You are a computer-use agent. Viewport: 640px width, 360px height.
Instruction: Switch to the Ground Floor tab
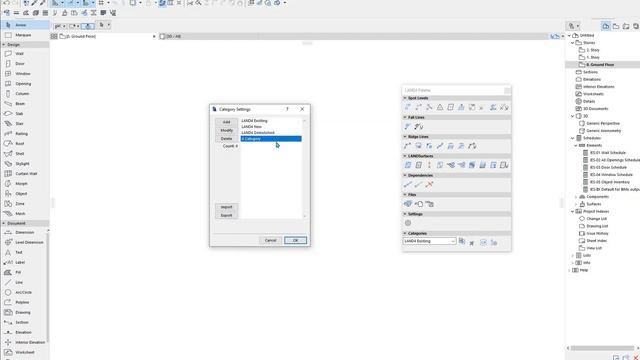coord(104,36)
